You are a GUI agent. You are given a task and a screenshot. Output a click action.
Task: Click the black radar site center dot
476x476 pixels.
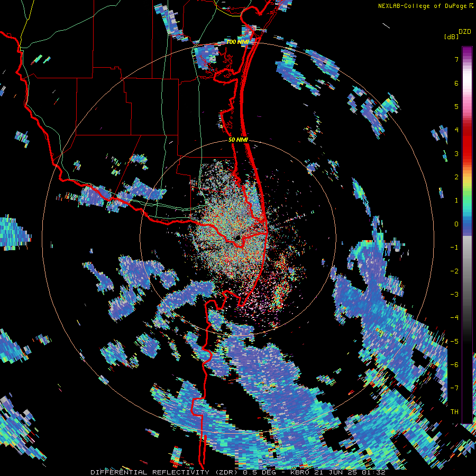pos(237,237)
